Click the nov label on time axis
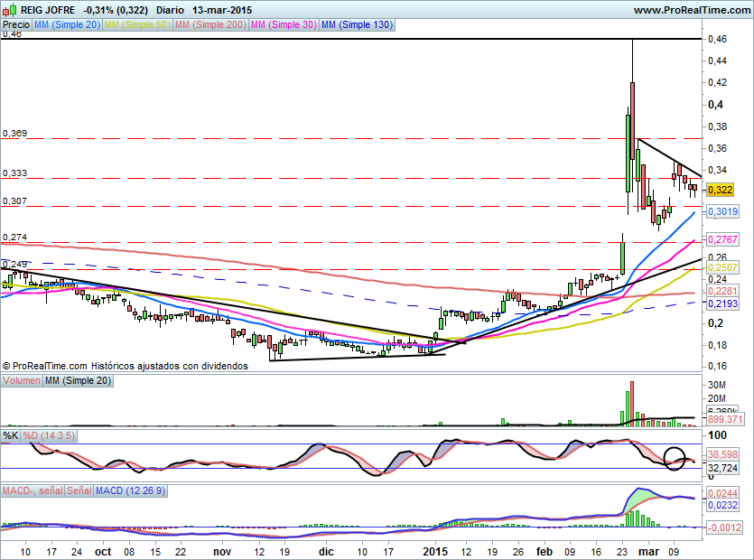 (x=221, y=551)
